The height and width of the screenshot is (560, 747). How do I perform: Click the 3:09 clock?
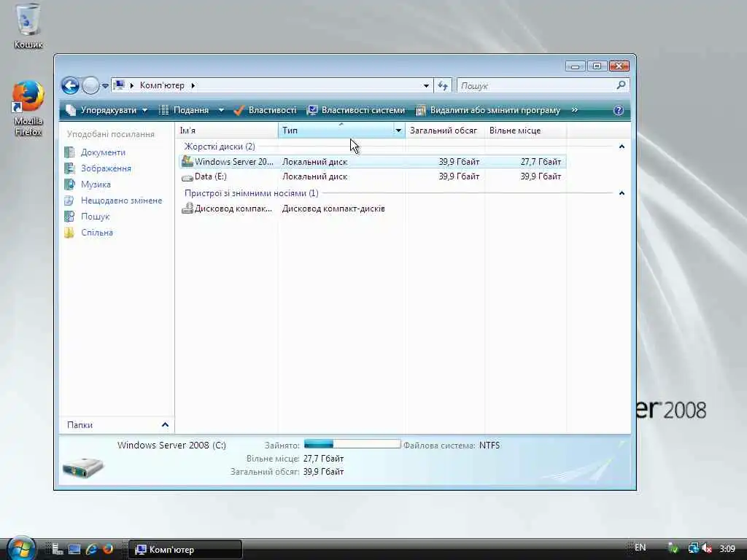click(x=727, y=549)
